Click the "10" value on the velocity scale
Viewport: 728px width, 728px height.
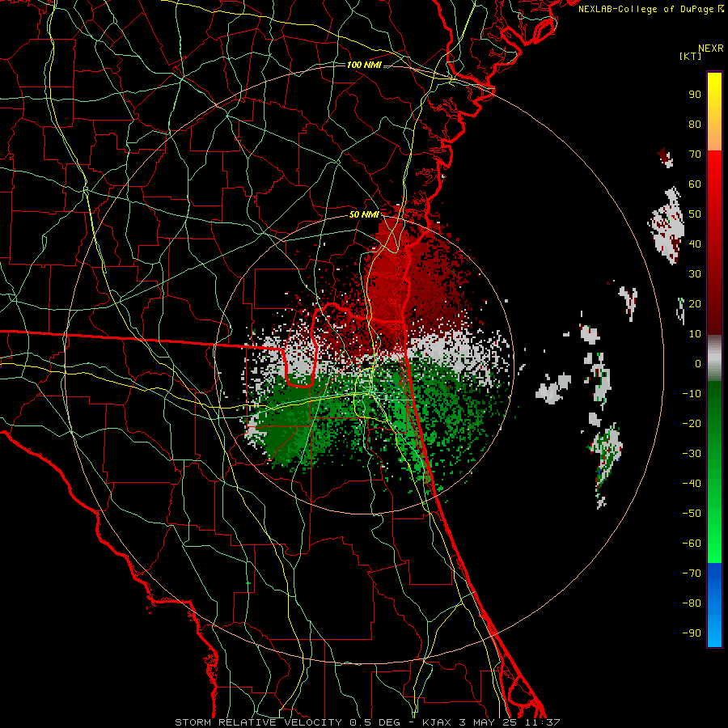(695, 334)
